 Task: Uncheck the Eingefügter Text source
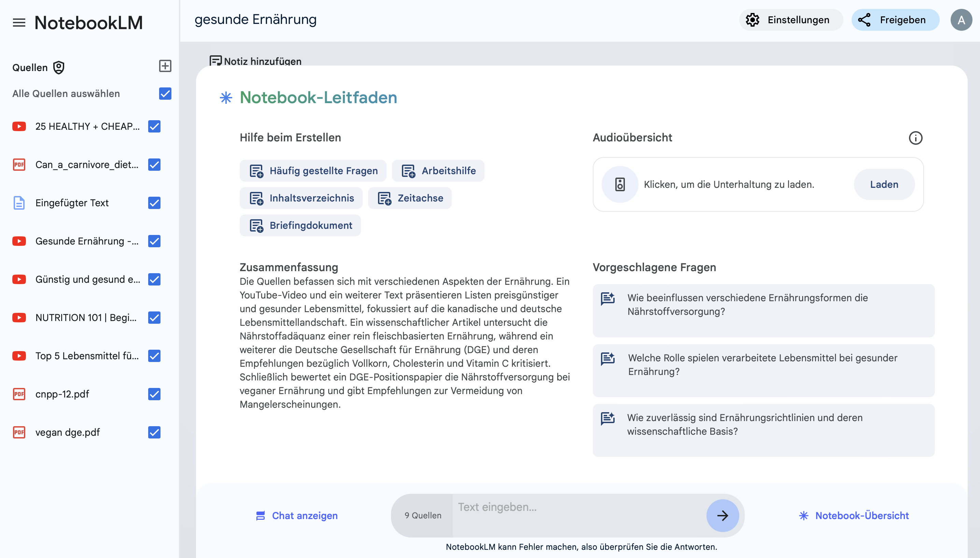coord(154,203)
